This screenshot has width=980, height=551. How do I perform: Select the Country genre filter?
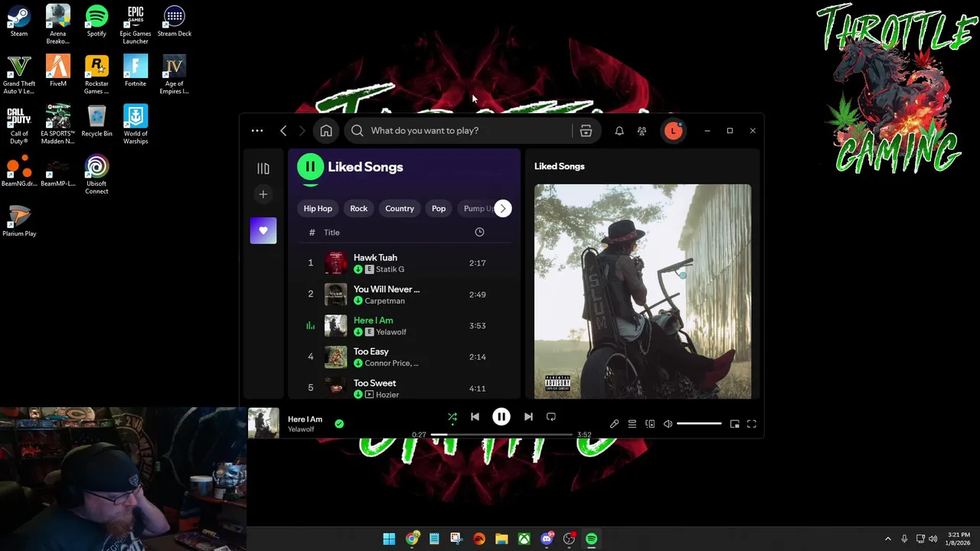tap(400, 208)
